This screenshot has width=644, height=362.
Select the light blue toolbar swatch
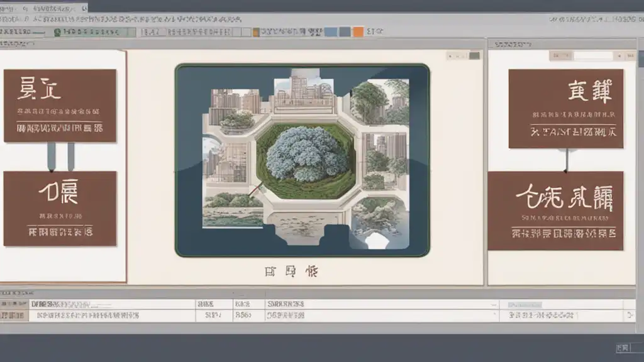pyautogui.click(x=332, y=31)
